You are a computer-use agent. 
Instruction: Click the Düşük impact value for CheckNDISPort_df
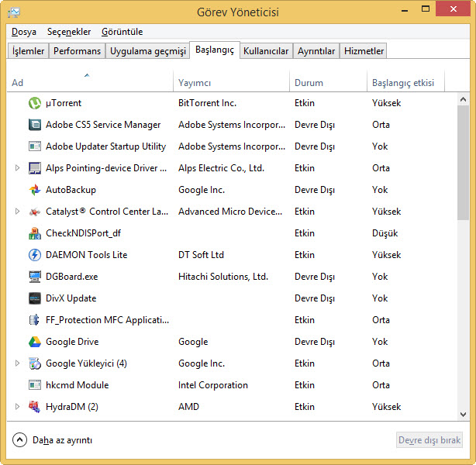click(385, 233)
